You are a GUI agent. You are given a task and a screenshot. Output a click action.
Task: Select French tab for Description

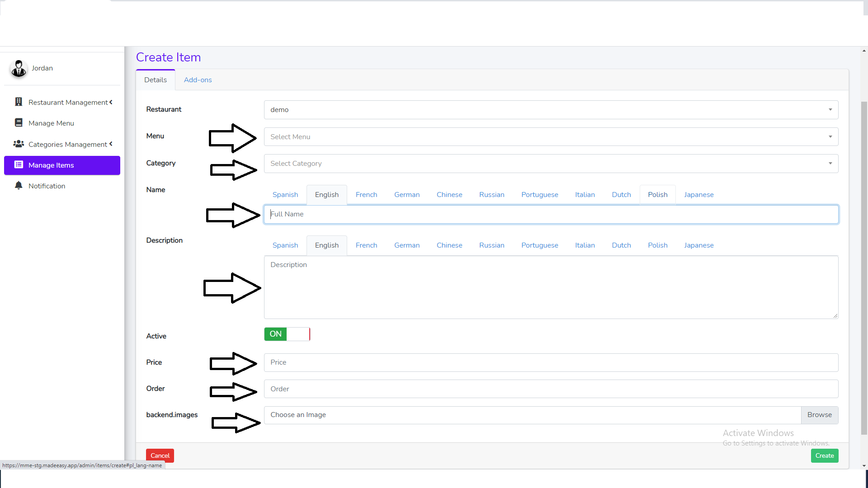coord(366,245)
